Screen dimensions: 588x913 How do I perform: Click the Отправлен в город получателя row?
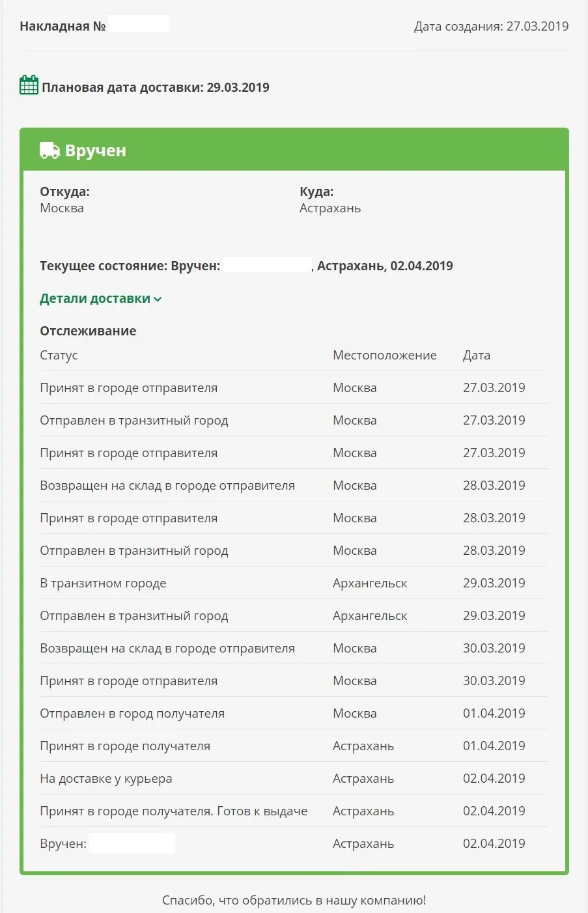click(294, 713)
